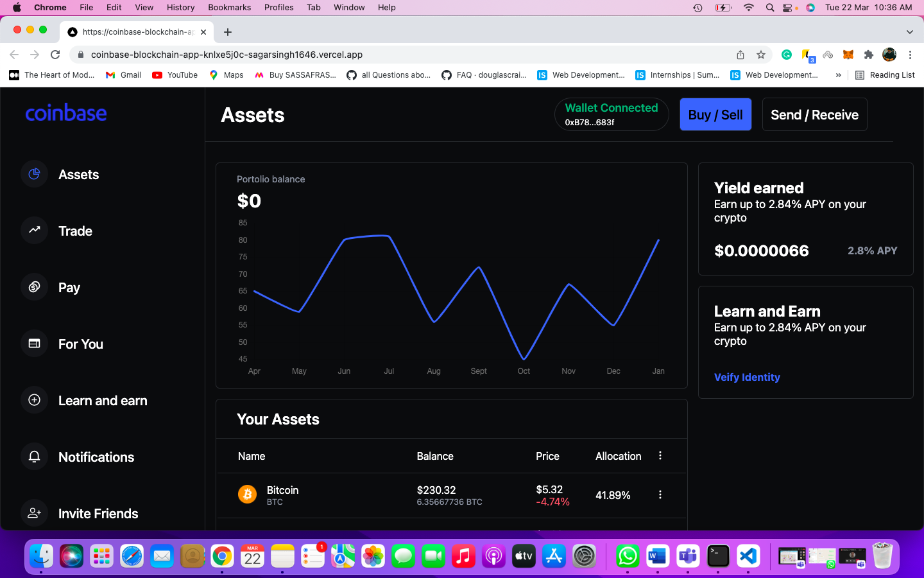Open Bitcoin row three-dot options menu
This screenshot has width=924, height=578.
660,495
